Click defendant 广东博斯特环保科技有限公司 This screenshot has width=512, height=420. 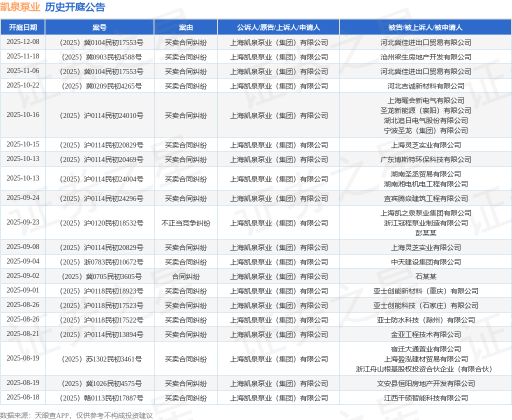426,159
